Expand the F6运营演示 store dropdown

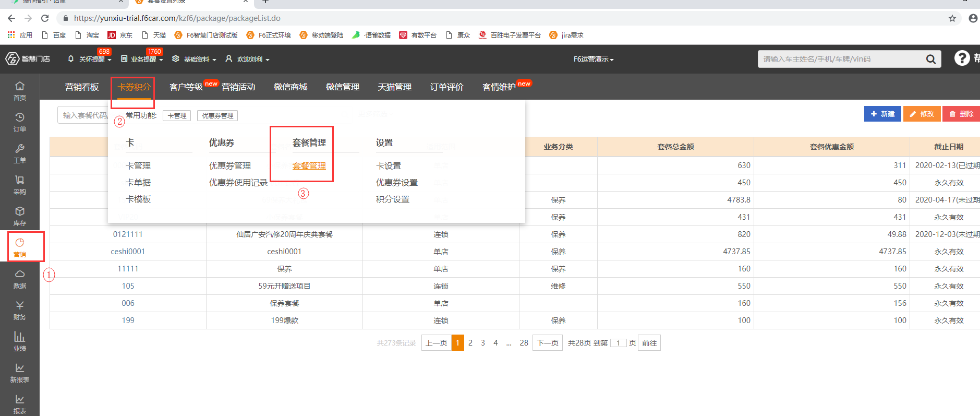pyautogui.click(x=594, y=59)
